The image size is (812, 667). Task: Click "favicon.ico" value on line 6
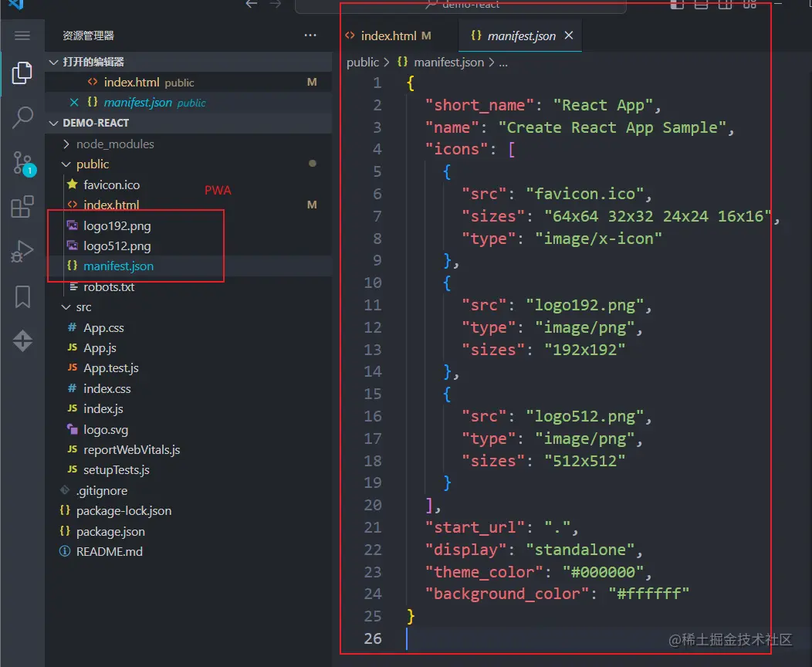584,194
